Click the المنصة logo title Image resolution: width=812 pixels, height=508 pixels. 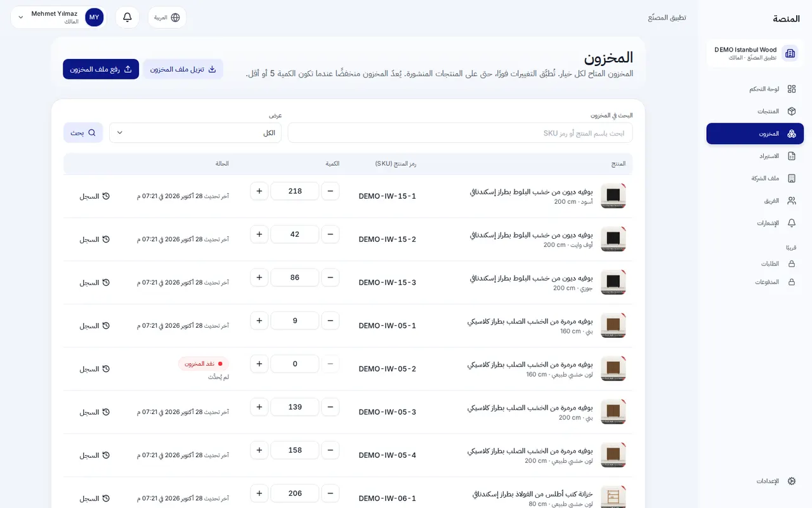787,18
